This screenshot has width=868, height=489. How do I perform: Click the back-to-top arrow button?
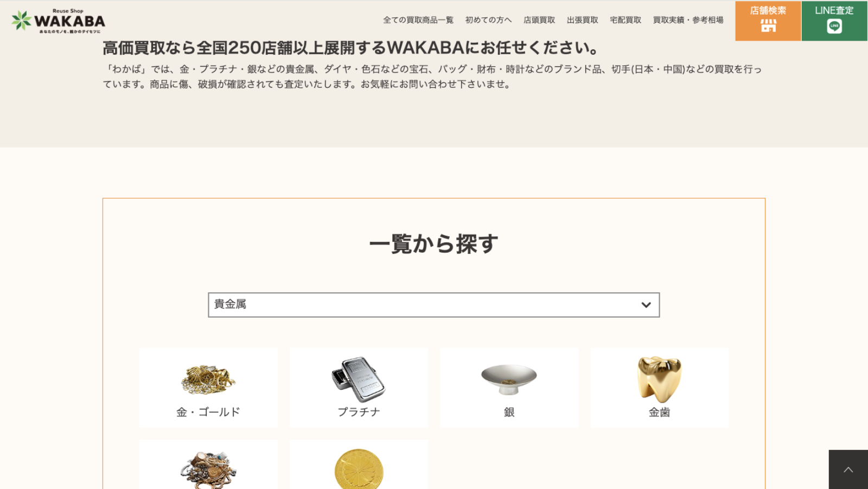[x=848, y=469]
